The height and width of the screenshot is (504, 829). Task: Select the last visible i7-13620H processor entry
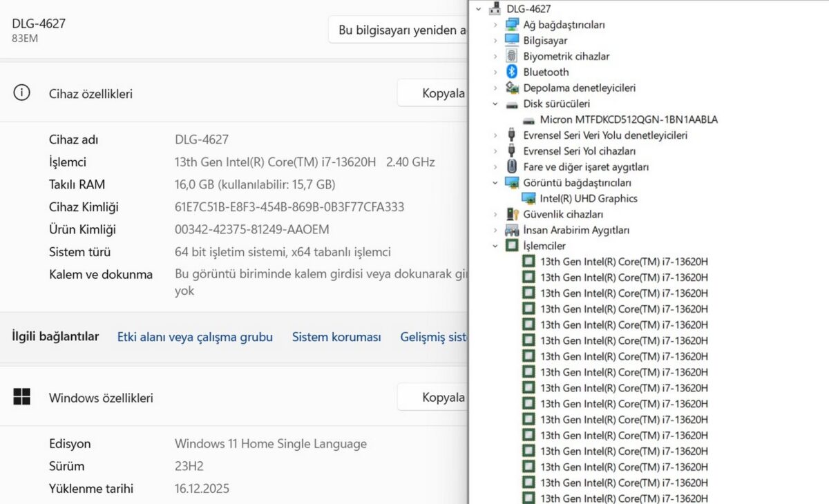coord(624,498)
